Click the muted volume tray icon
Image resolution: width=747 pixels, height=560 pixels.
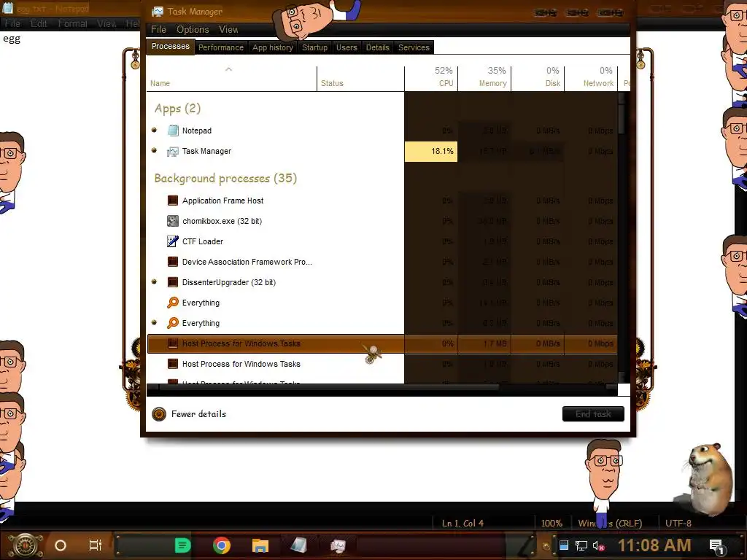pos(599,545)
